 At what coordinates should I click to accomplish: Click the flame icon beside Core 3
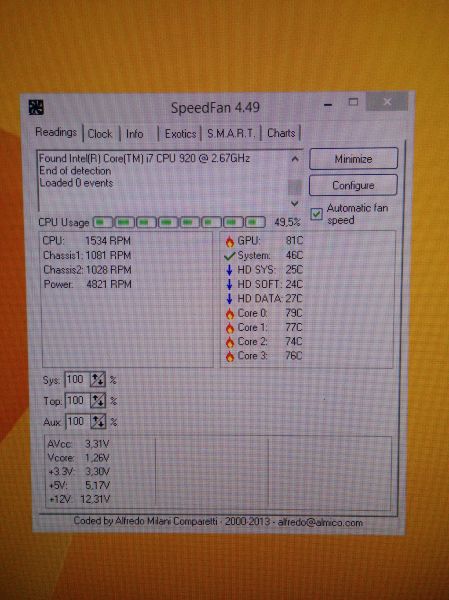click(x=230, y=356)
